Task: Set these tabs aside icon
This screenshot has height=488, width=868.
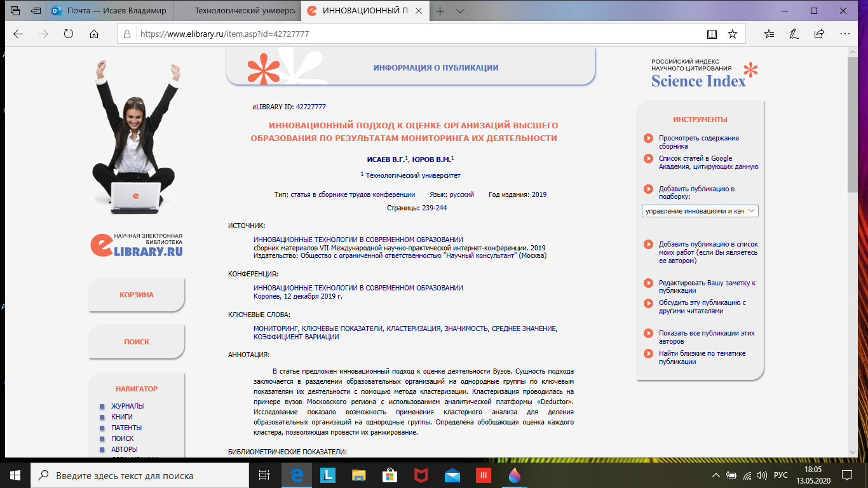Action: (36, 11)
